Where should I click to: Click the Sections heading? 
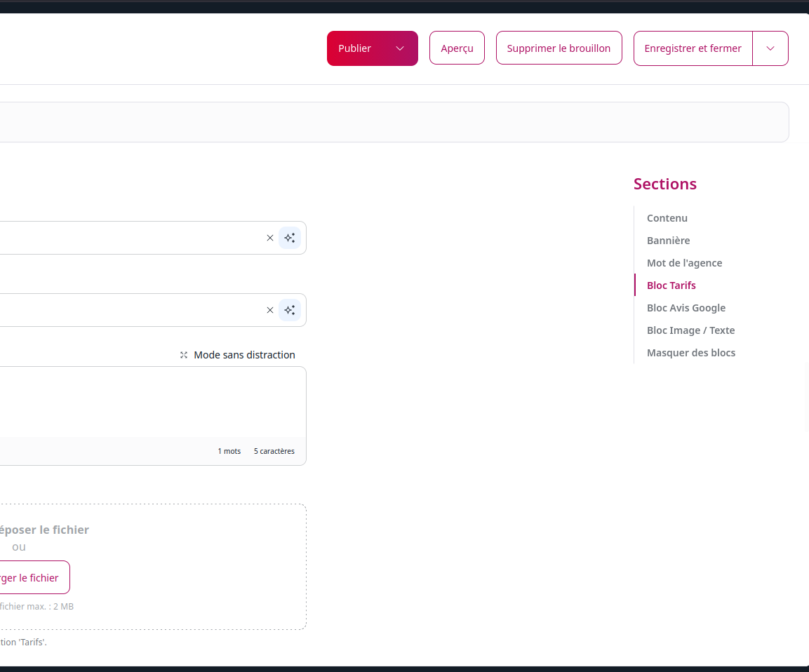coord(665,184)
